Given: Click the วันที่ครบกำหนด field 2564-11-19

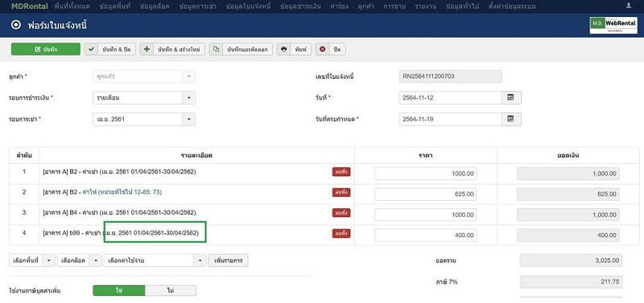Looking at the screenshot, I should coord(451,119).
